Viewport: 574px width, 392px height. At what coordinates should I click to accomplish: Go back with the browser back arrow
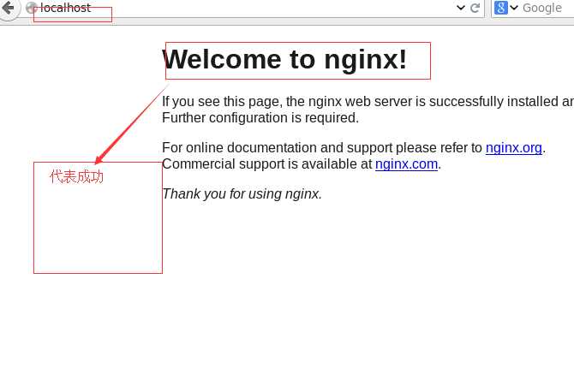[x=8, y=8]
